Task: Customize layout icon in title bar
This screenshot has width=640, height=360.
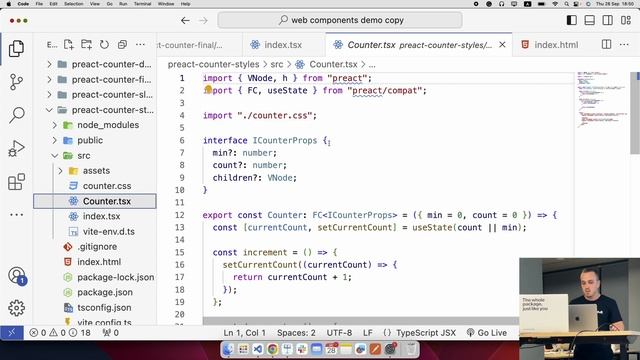Action: click(626, 20)
